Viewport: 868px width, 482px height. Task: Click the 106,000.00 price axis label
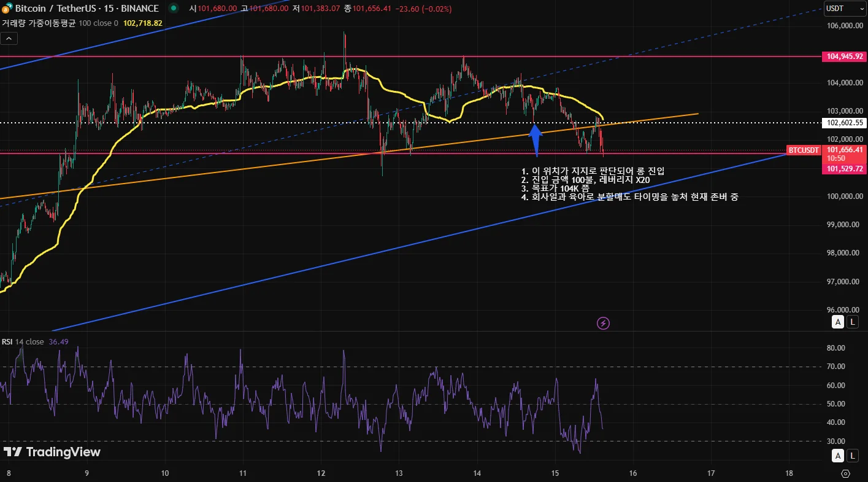(x=845, y=26)
